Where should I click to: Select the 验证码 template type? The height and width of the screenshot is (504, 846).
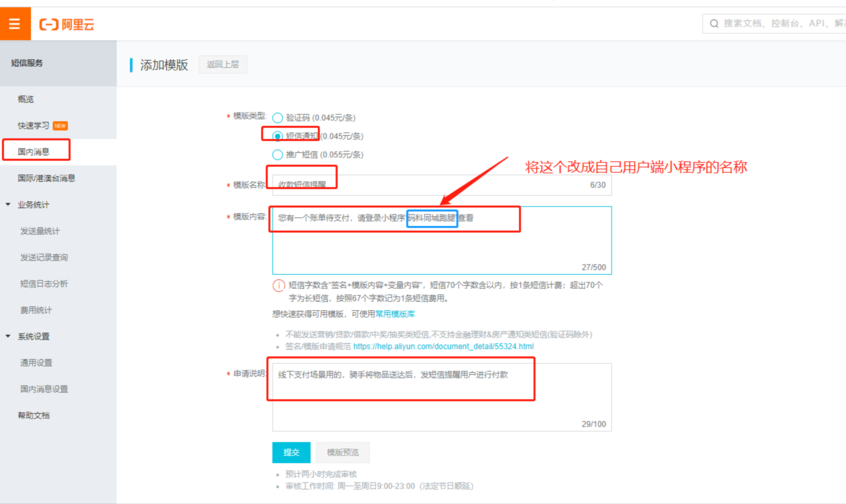pyautogui.click(x=278, y=118)
